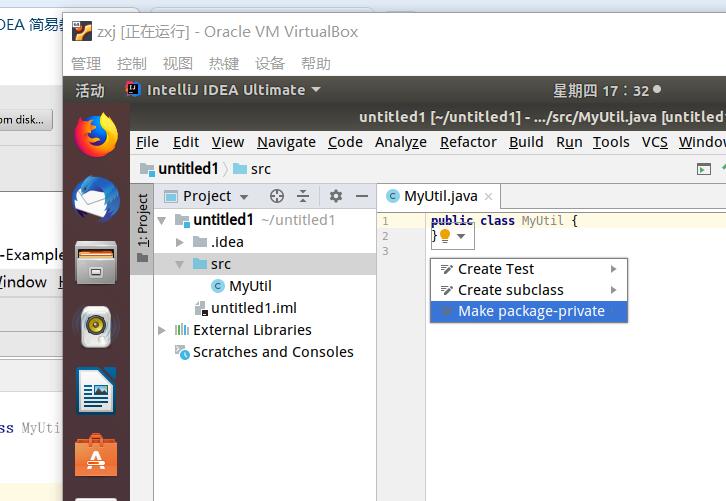Open the Tools menu
Screen dimensions: 726x501
611,142
